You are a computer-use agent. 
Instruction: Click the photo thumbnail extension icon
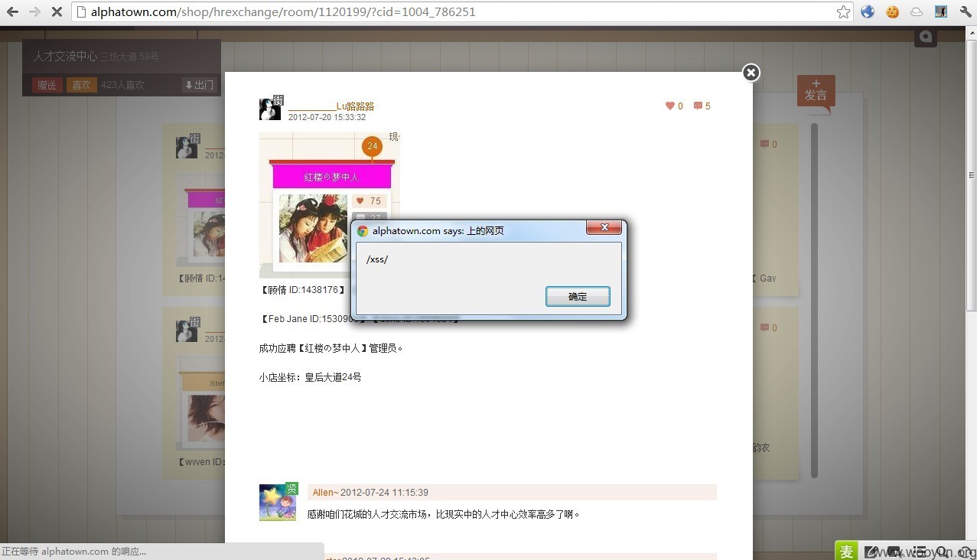941,11
